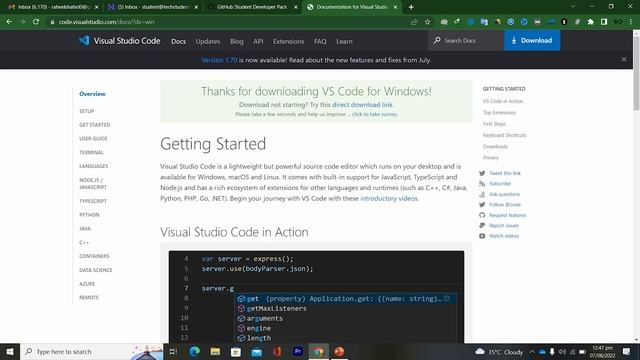This screenshot has width=640, height=360.
Task: Click the icon beside Report issues
Action: click(482, 225)
